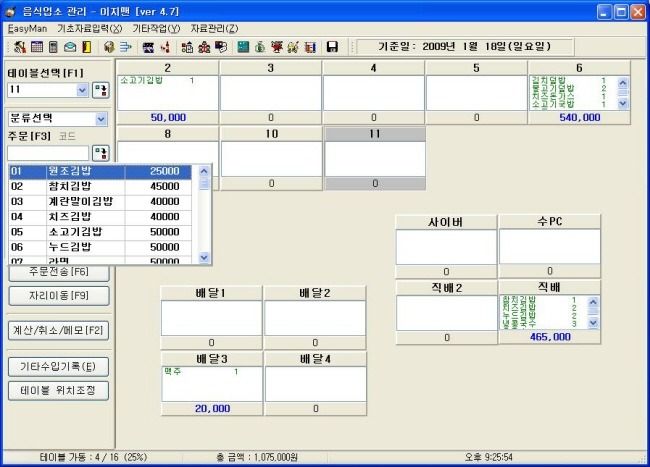
Task: Select the 직배2 table header
Action: point(446,288)
